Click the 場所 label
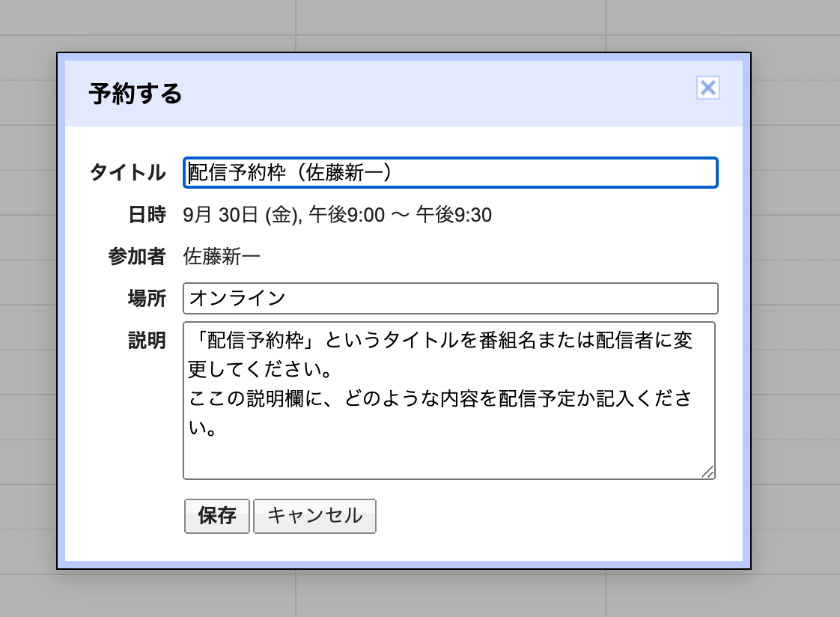Screen dimensions: 840x617 147,298
